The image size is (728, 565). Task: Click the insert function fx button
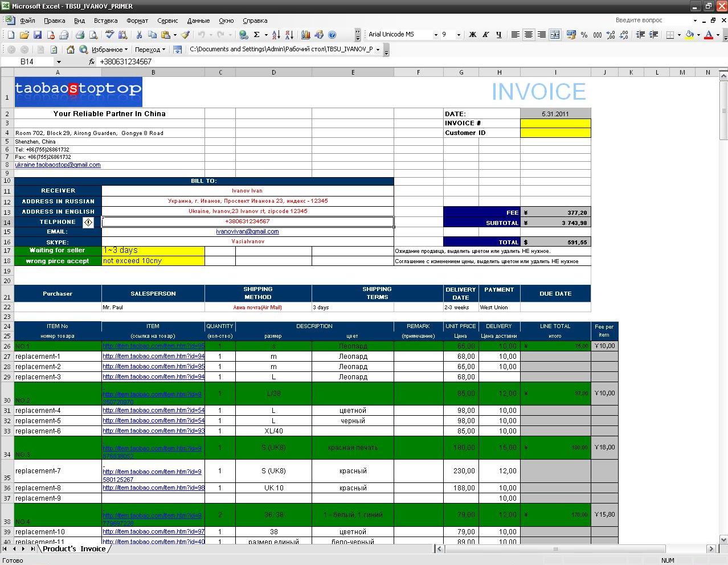point(92,62)
